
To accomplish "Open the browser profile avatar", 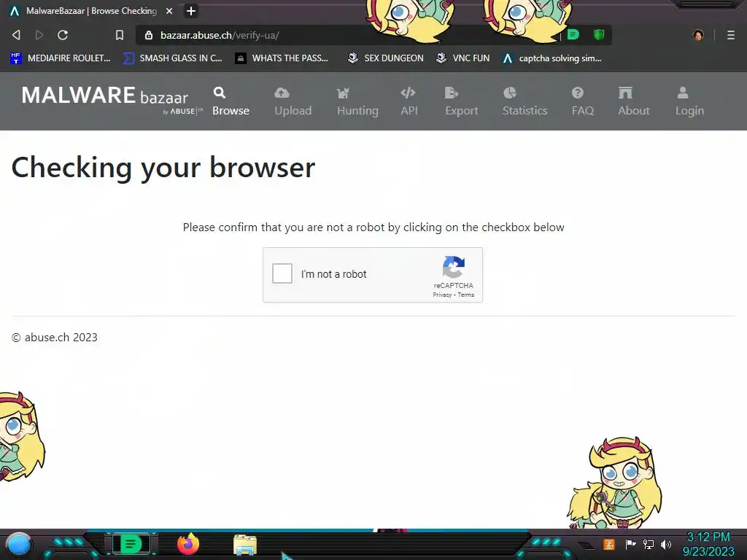I will 698,35.
